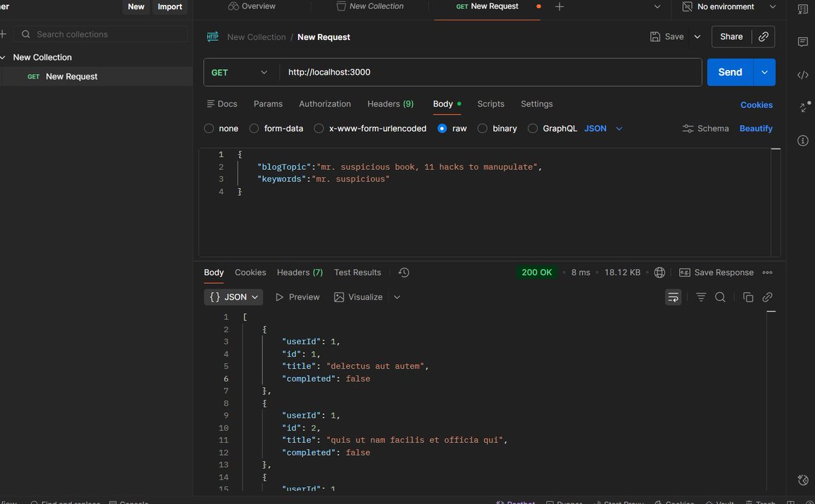Select the form-data radio option

click(254, 128)
